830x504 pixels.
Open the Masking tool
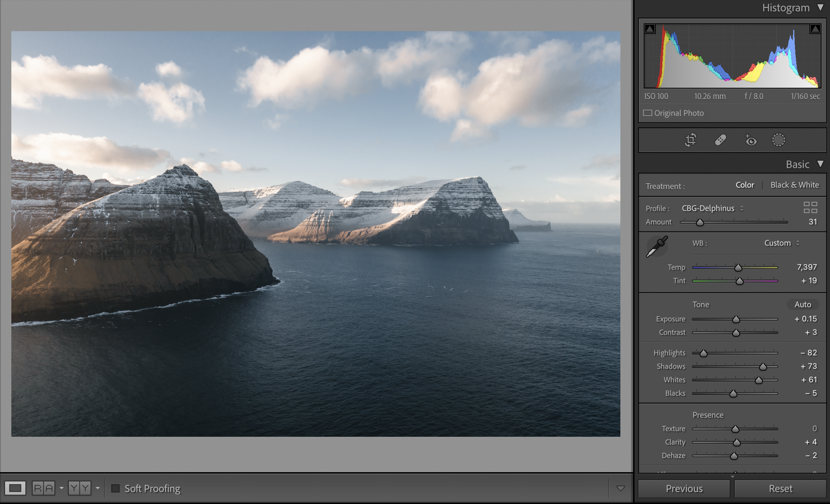pyautogui.click(x=778, y=140)
